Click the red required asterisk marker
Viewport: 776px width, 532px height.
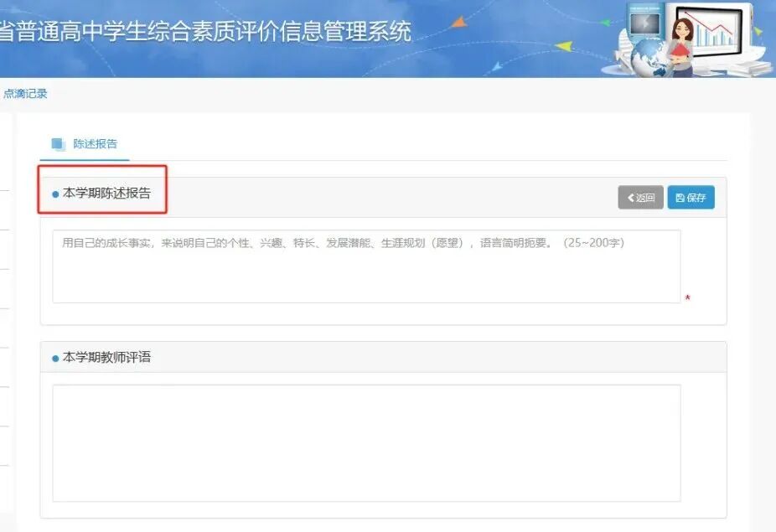[x=687, y=298]
